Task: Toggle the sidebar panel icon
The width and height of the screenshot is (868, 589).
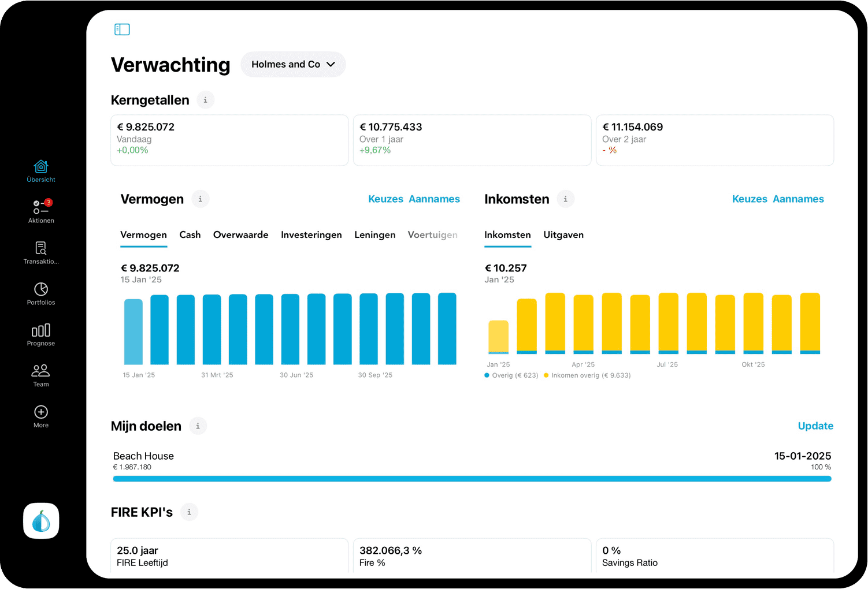Action: pos(122,29)
